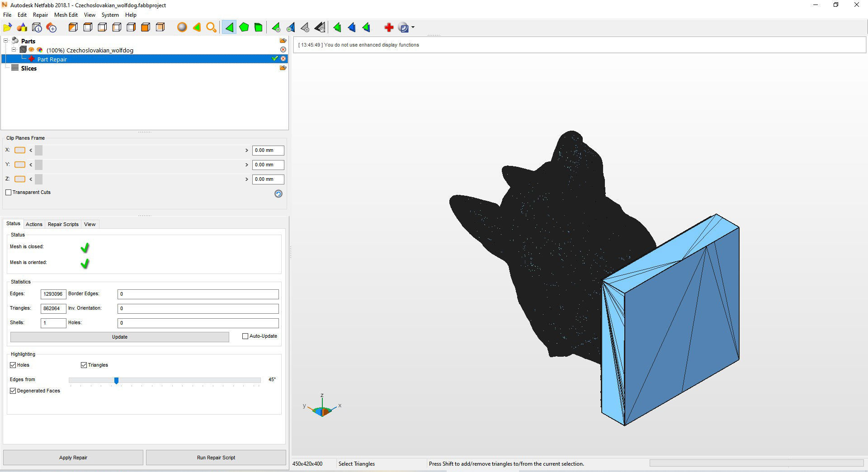The height and width of the screenshot is (472, 868).
Task: Uncheck the Holes highlighting checkbox
Action: click(13, 365)
